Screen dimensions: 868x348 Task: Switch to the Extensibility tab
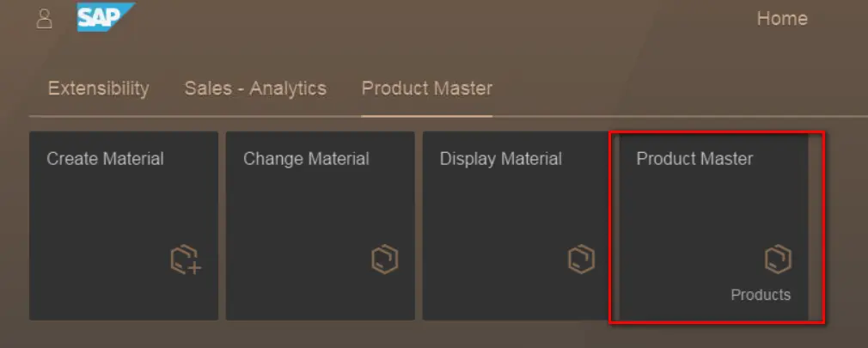coord(99,89)
